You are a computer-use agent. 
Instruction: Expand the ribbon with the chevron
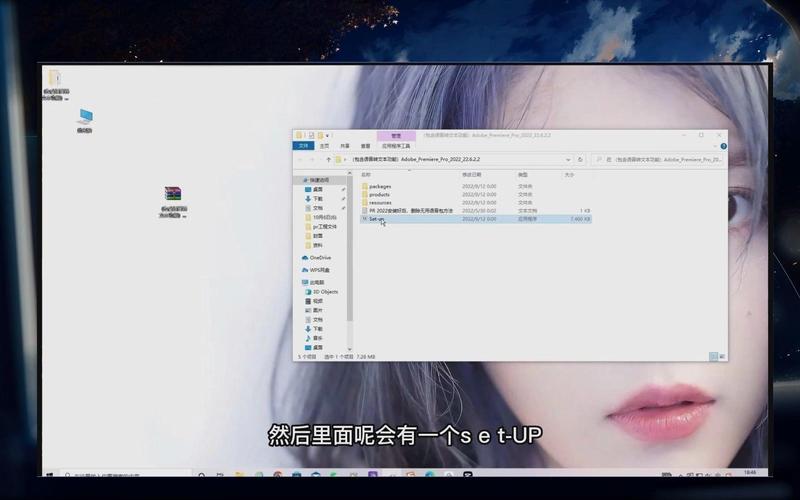click(715, 146)
